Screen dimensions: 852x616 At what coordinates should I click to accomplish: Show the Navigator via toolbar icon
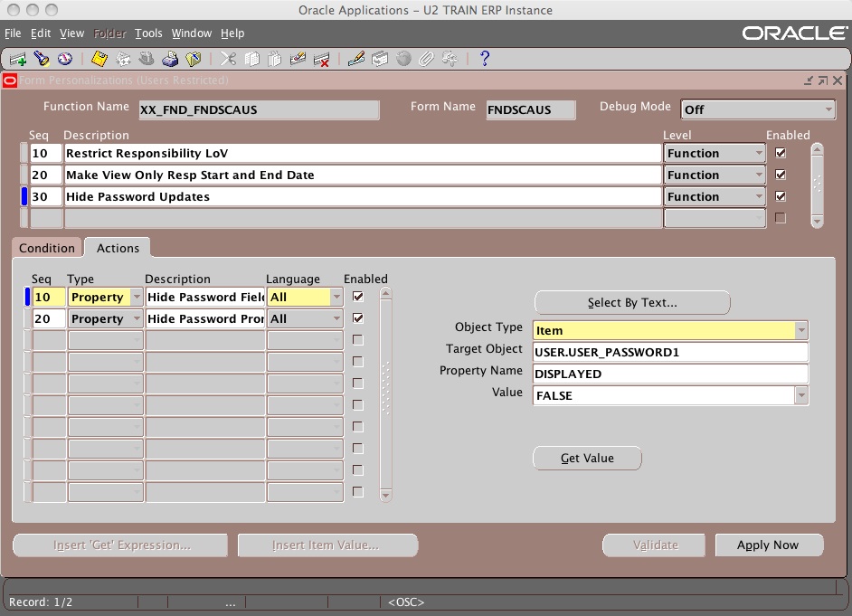point(64,59)
